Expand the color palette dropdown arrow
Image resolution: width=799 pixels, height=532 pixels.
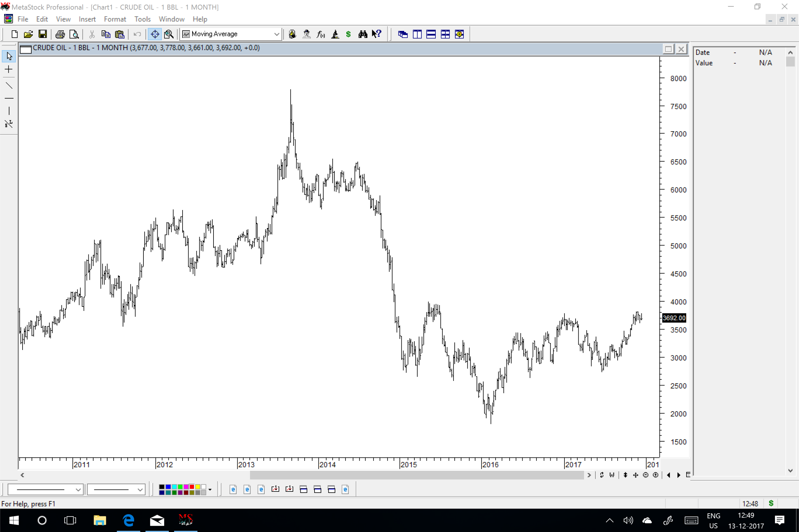210,489
